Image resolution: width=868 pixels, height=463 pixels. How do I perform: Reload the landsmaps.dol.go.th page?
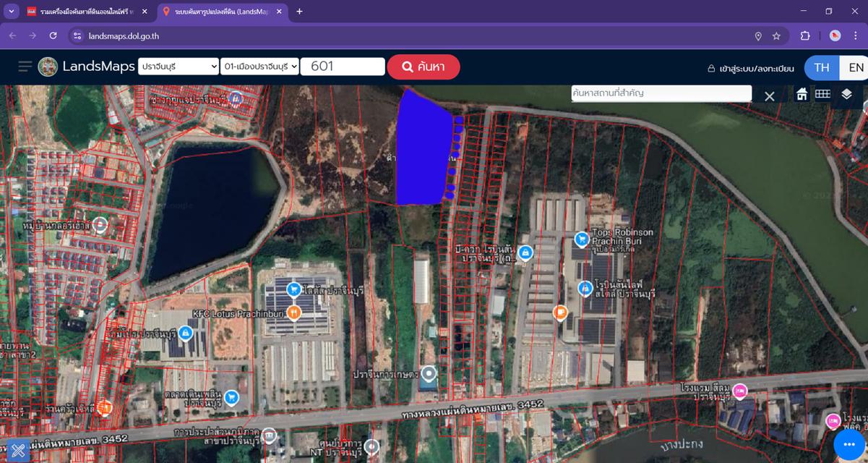click(x=53, y=35)
